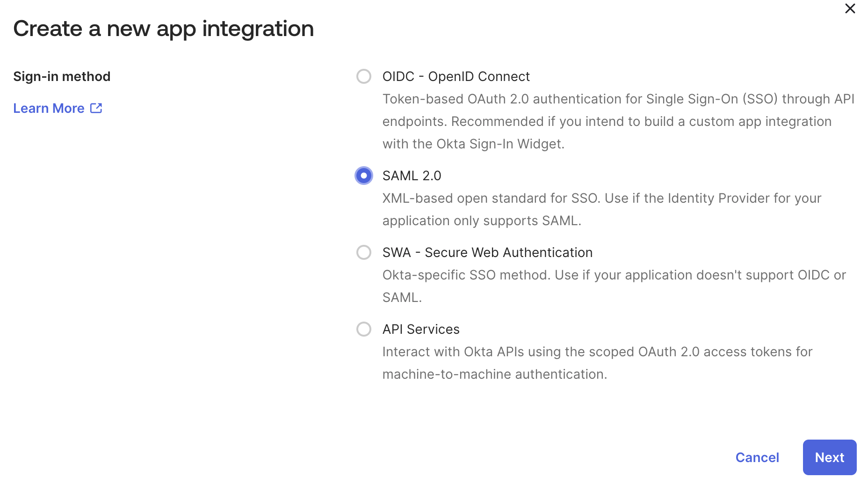Open the Learn More documentation link

48,108
